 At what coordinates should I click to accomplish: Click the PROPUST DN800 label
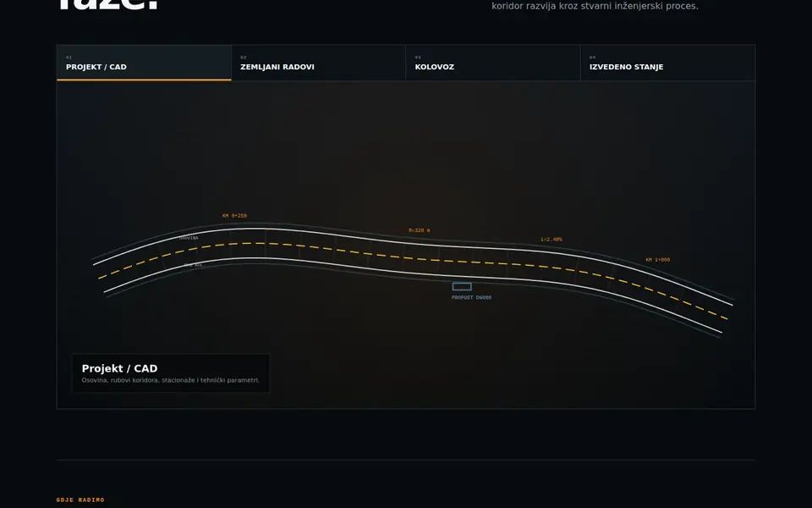coord(471,297)
